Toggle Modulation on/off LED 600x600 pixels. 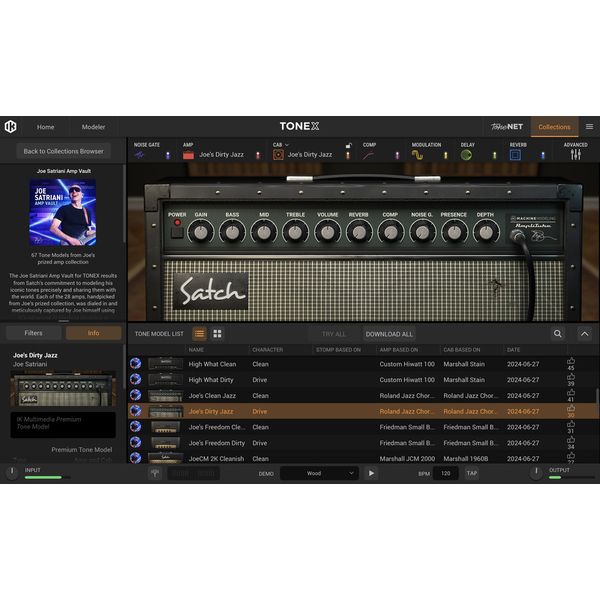pyautogui.click(x=445, y=155)
